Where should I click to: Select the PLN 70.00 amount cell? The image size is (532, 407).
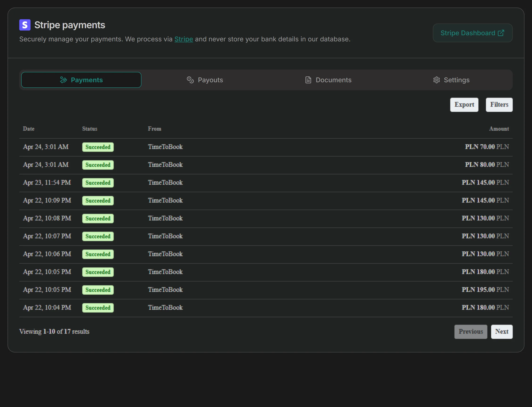point(487,147)
